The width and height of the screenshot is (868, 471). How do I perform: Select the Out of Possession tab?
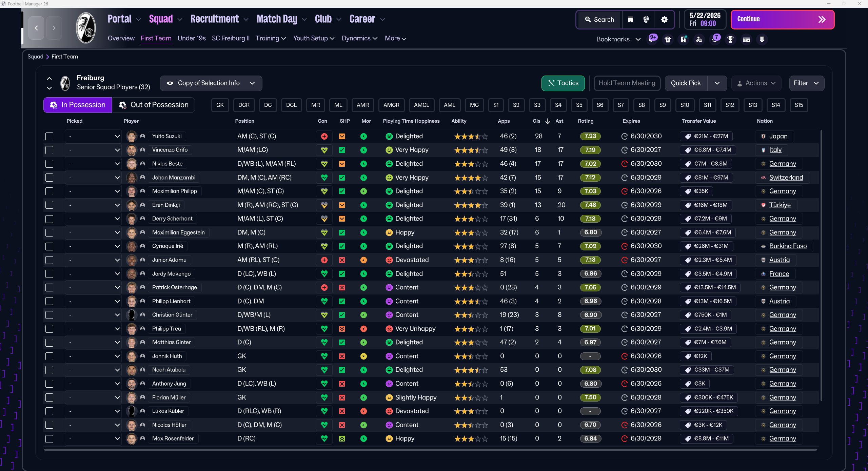[x=154, y=105]
